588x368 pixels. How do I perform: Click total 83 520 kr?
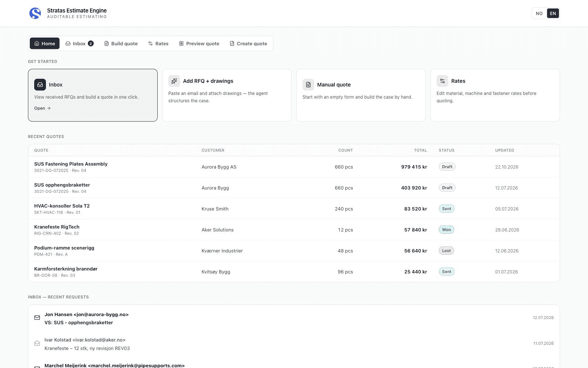(x=416, y=209)
